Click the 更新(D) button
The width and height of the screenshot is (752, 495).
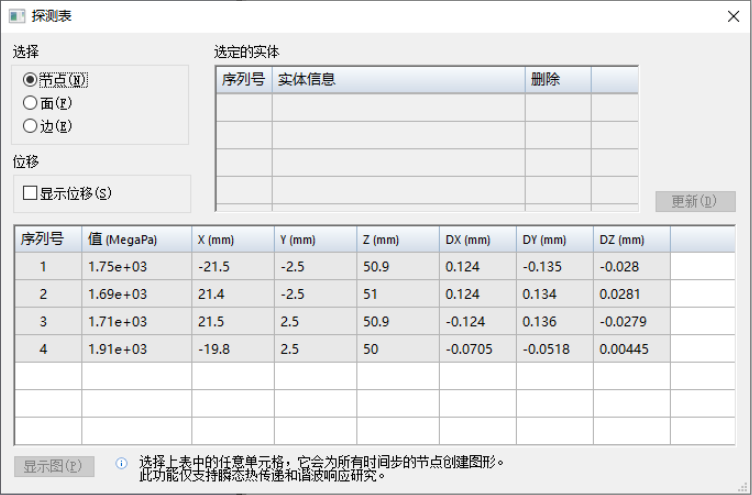coord(695,201)
